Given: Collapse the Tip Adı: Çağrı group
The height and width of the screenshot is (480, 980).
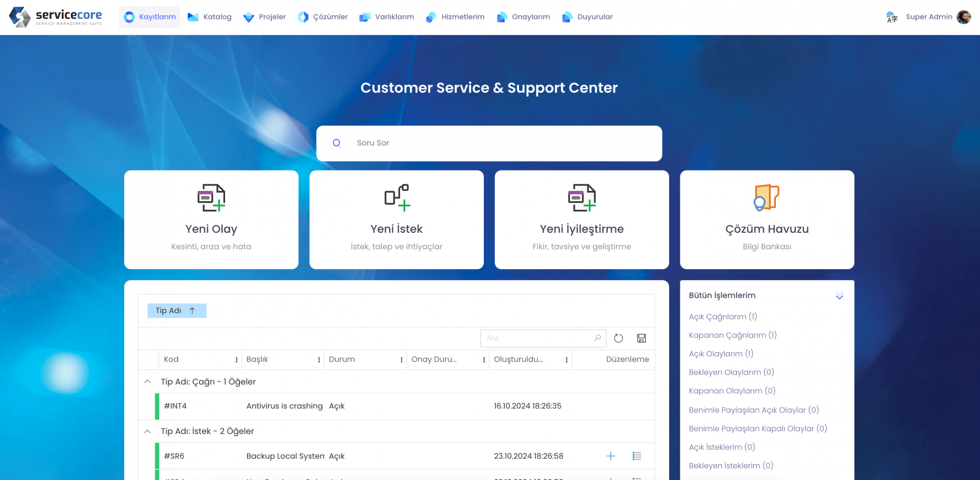Looking at the screenshot, I should [148, 381].
